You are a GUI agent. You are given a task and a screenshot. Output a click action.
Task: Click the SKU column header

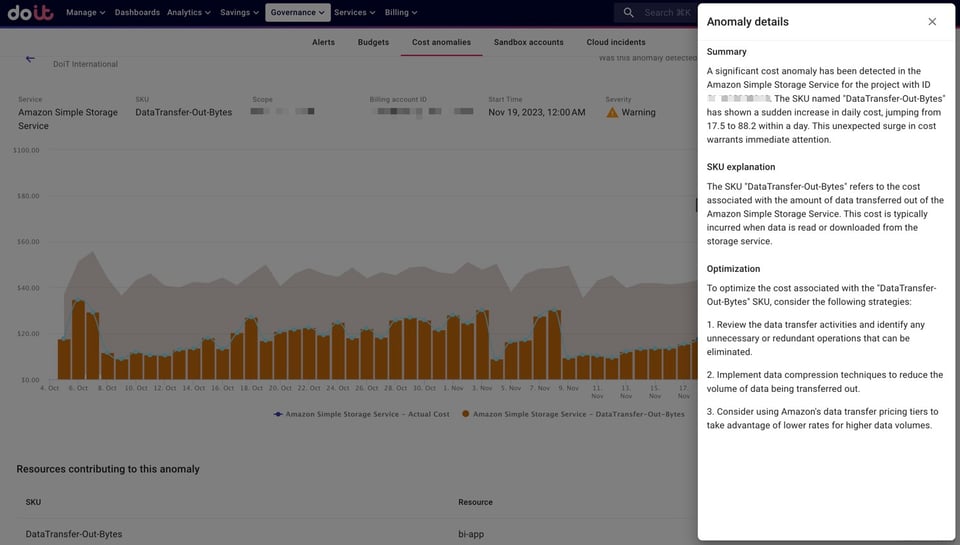33,502
